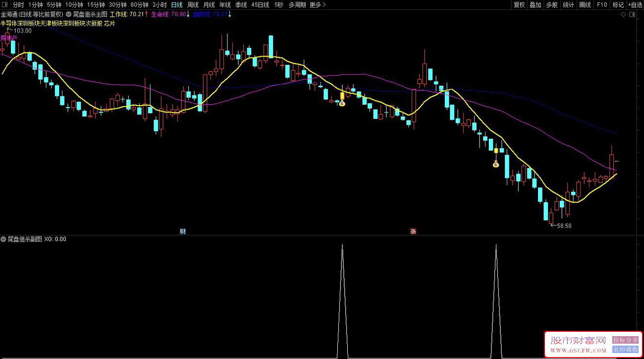Switch to 季线 quarterly chart
The height and width of the screenshot is (359, 644).
pyautogui.click(x=241, y=5)
